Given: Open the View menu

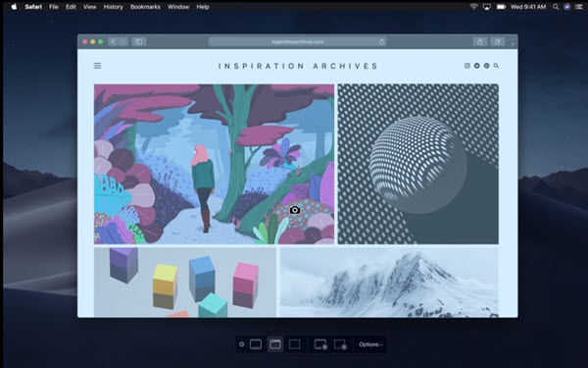Looking at the screenshot, I should (89, 7).
